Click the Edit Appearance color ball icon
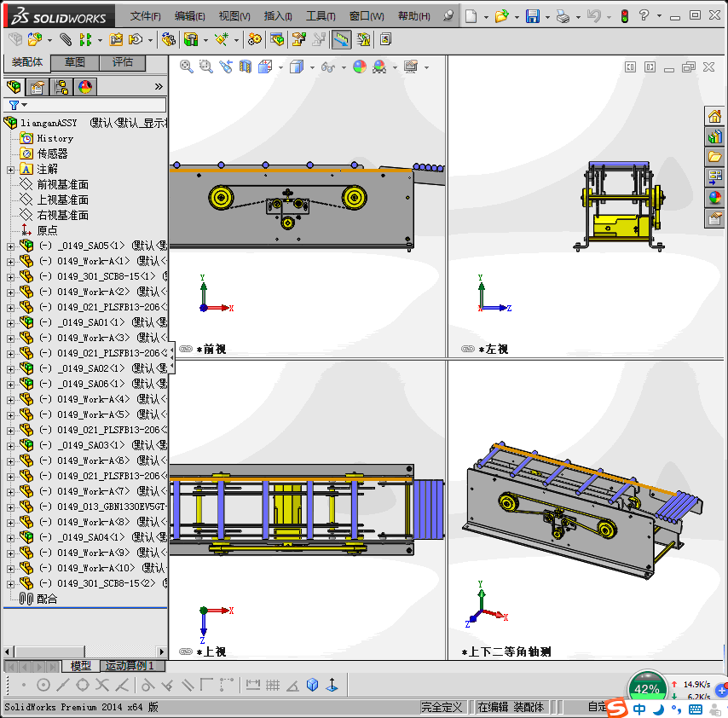This screenshot has height=718, width=728. (360, 67)
